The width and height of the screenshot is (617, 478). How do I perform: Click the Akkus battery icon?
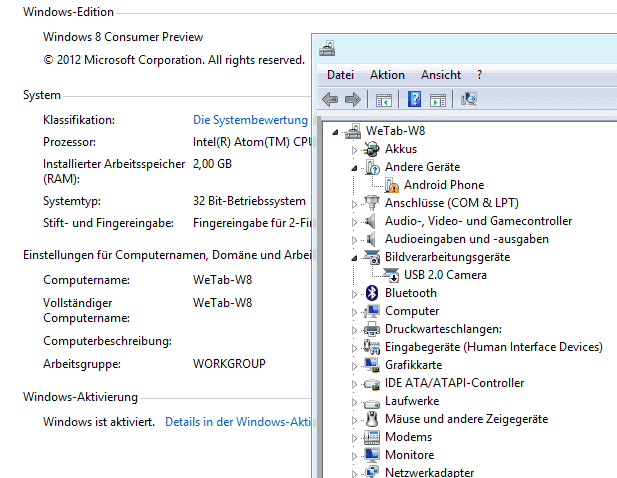pyautogui.click(x=371, y=149)
